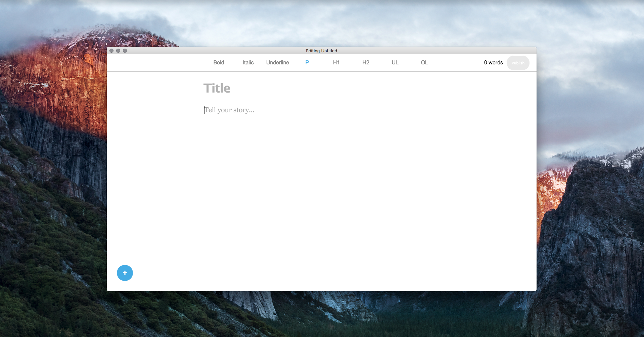Image resolution: width=644 pixels, height=337 pixels.
Task: Select the P paragraph style
Action: tap(307, 63)
